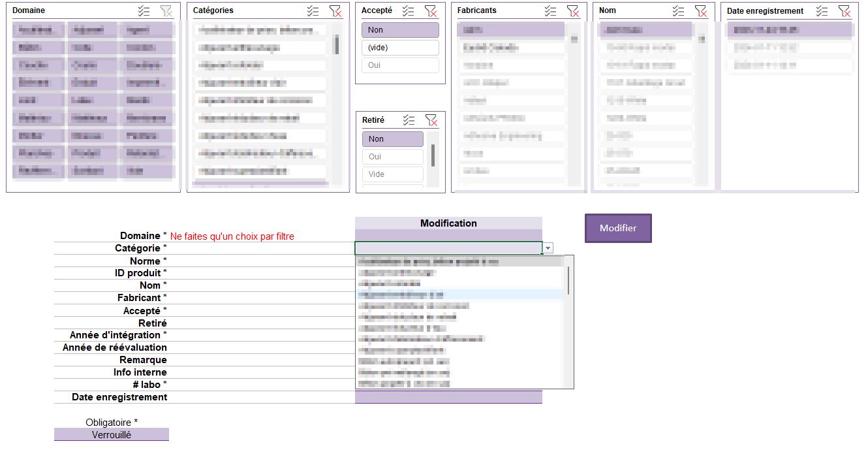The height and width of the screenshot is (450, 868).
Task: Clear filter on Date enregistrement slicer
Action: click(x=844, y=10)
